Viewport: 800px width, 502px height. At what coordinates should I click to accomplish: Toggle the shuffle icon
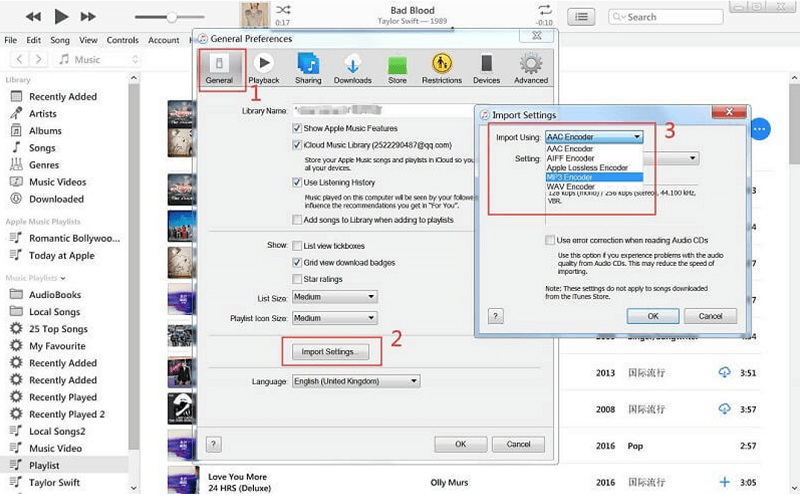[x=283, y=10]
